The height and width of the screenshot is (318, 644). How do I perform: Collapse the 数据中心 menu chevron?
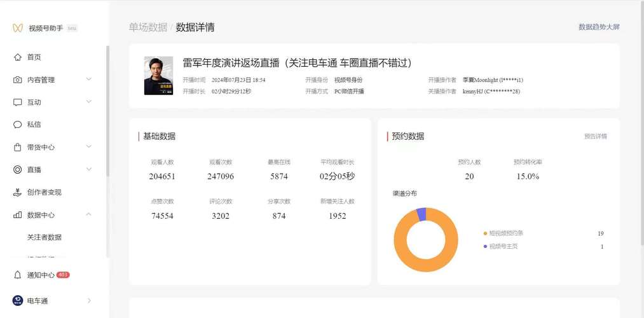[x=89, y=214]
